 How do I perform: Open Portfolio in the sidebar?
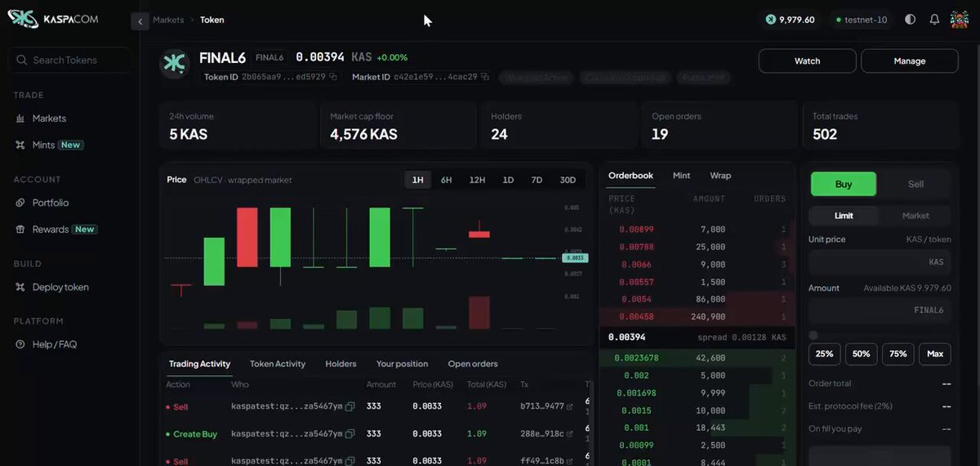[x=51, y=203]
